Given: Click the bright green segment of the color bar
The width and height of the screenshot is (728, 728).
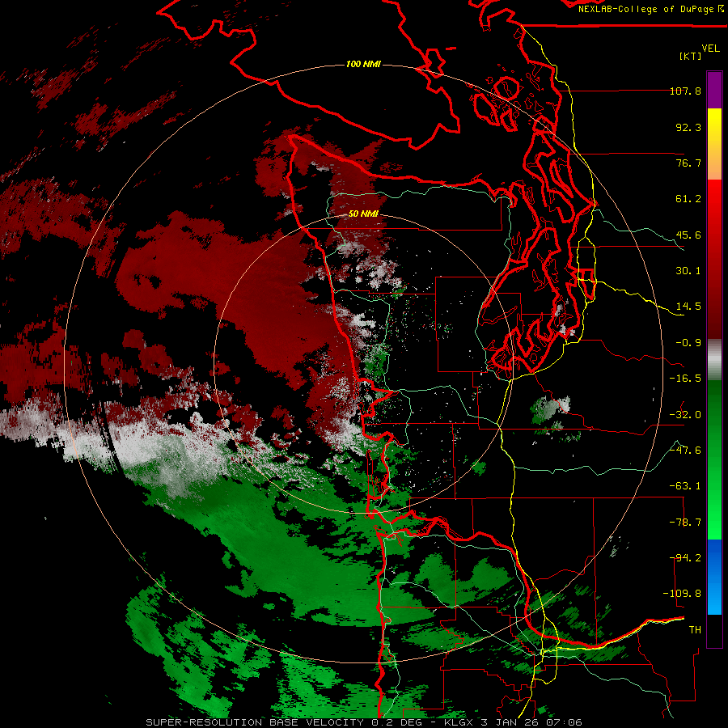Looking at the screenshot, I should tap(714, 459).
